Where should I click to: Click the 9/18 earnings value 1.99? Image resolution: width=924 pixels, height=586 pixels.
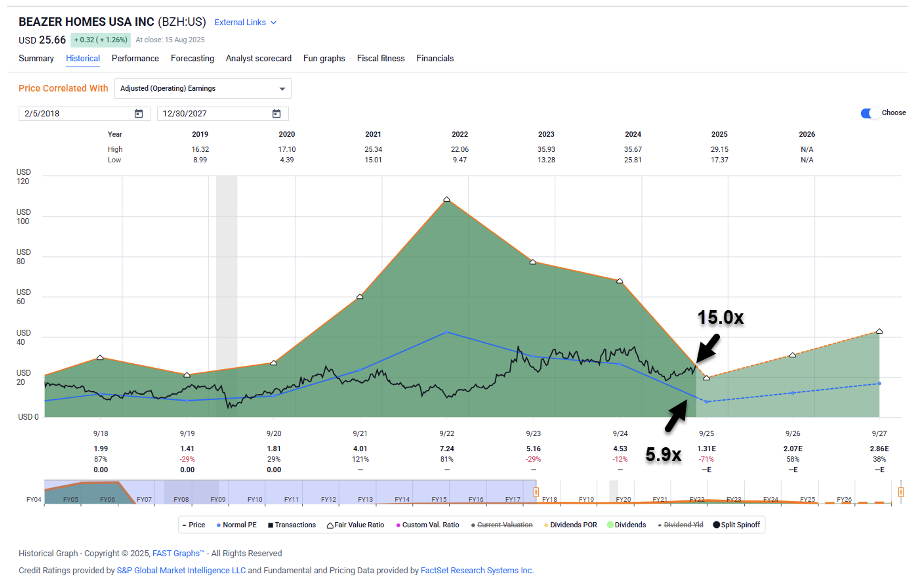pos(100,448)
